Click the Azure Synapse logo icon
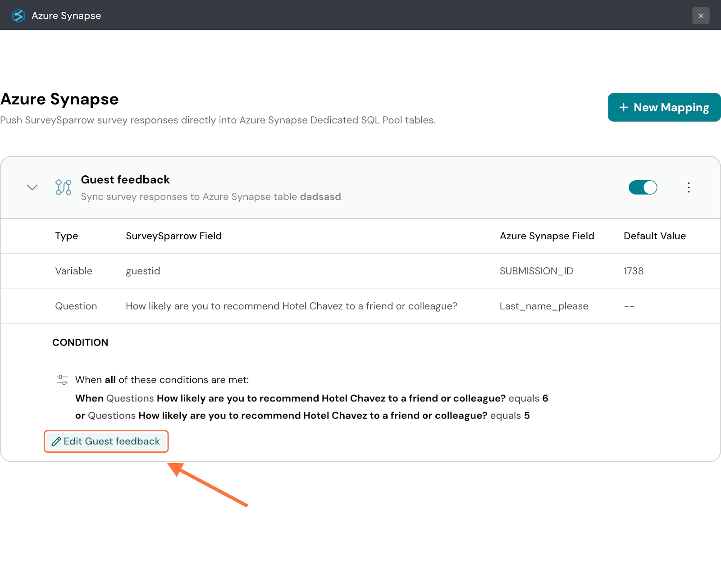This screenshot has height=588, width=721. [x=18, y=15]
